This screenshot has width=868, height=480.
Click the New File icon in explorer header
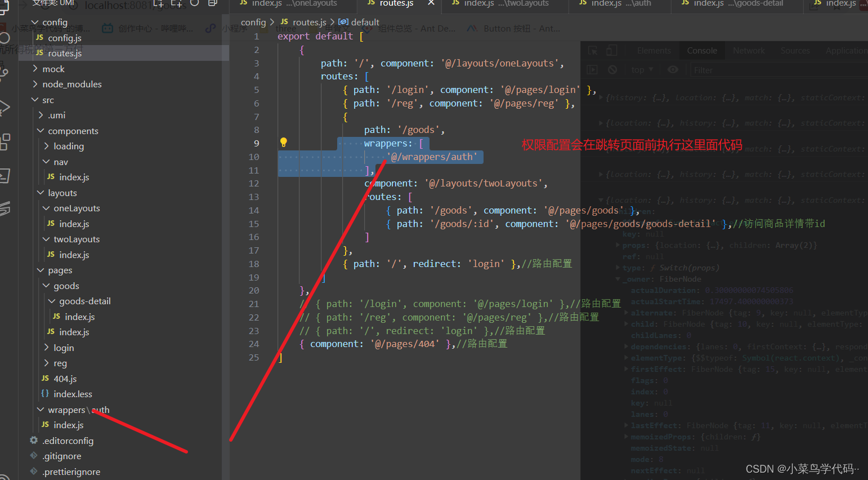tap(158, 3)
